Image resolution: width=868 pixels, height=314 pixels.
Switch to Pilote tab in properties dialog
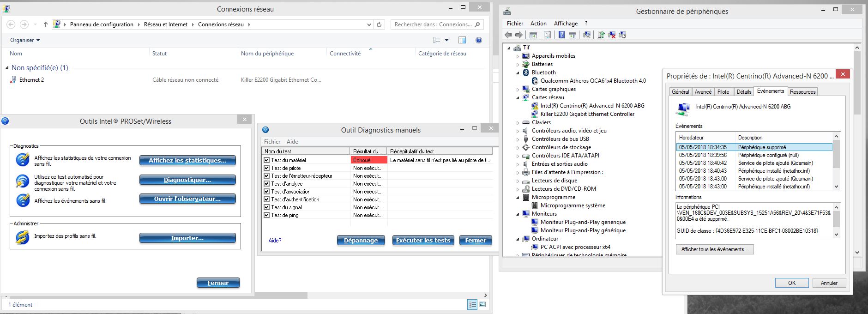click(x=723, y=92)
